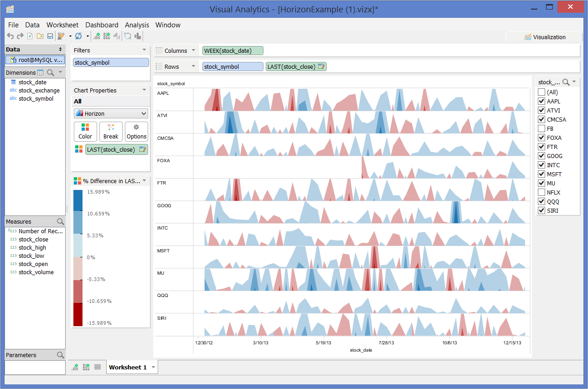This screenshot has width=588, height=389.
Task: Click the darkest blue 15.989% legend swatch
Action: click(78, 200)
